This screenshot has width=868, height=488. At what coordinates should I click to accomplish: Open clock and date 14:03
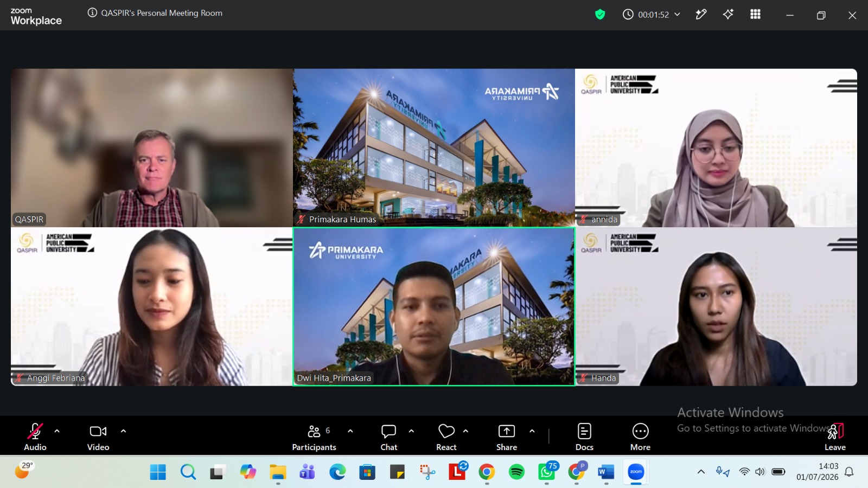pyautogui.click(x=818, y=472)
